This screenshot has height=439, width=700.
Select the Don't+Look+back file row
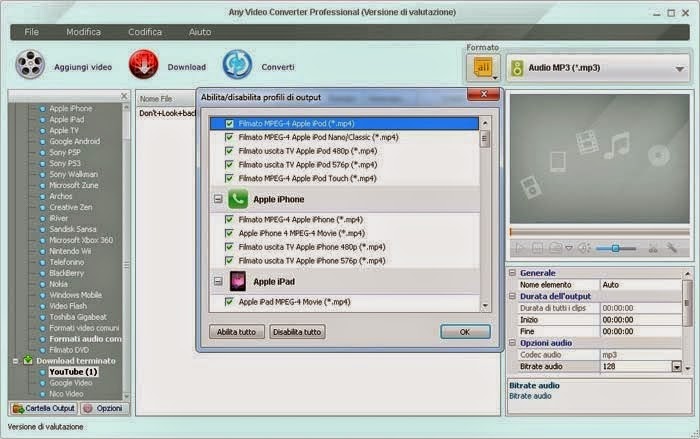click(168, 113)
